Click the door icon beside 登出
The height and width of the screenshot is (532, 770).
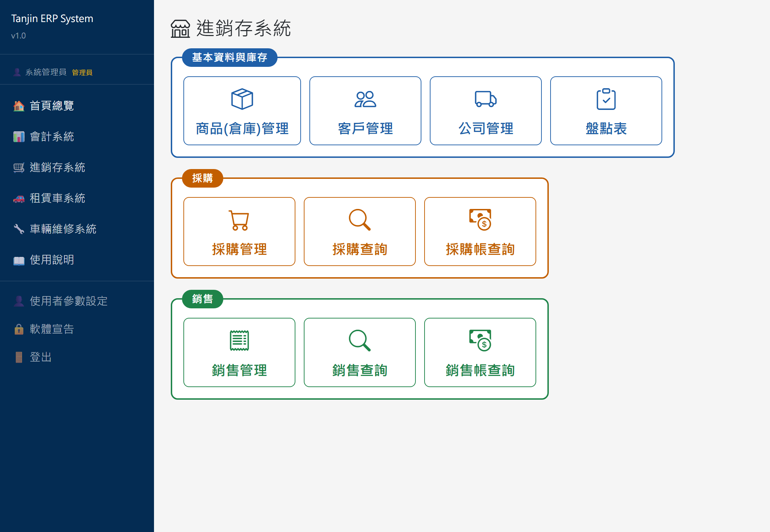click(19, 357)
